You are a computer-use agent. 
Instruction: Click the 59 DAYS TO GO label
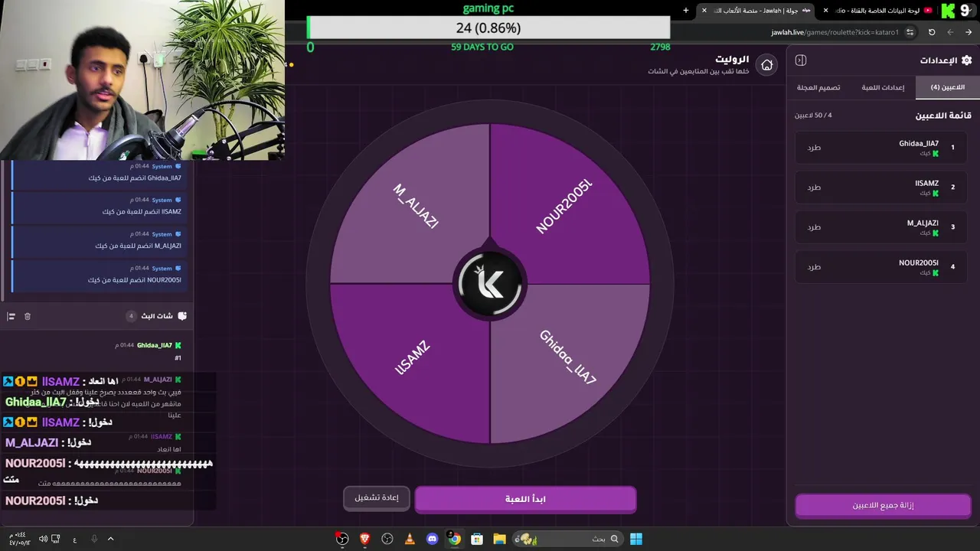(x=482, y=47)
